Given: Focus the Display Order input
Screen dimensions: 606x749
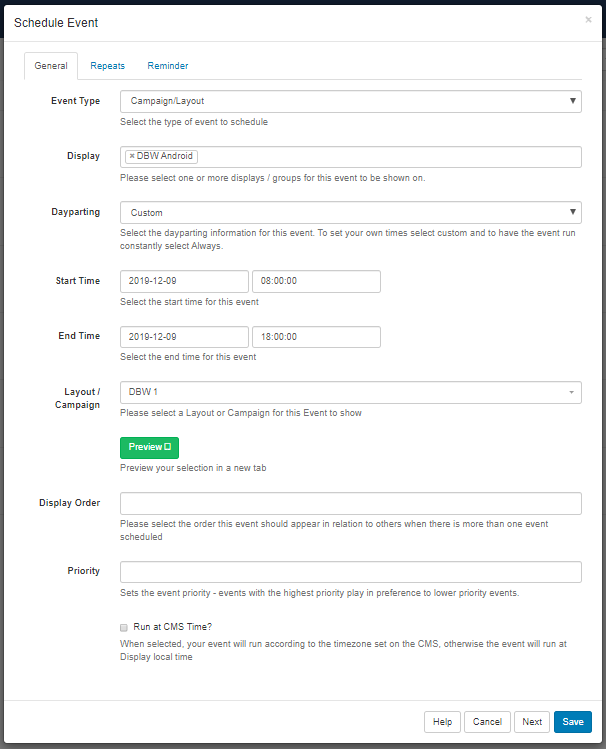Looking at the screenshot, I should pyautogui.click(x=351, y=503).
